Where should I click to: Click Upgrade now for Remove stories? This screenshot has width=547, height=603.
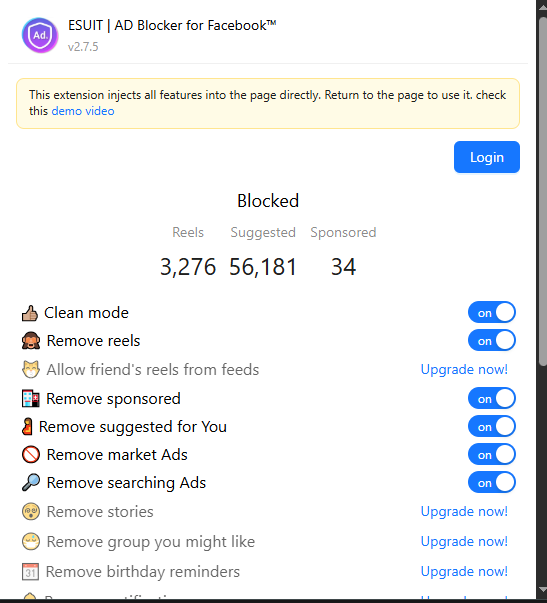[x=464, y=511]
